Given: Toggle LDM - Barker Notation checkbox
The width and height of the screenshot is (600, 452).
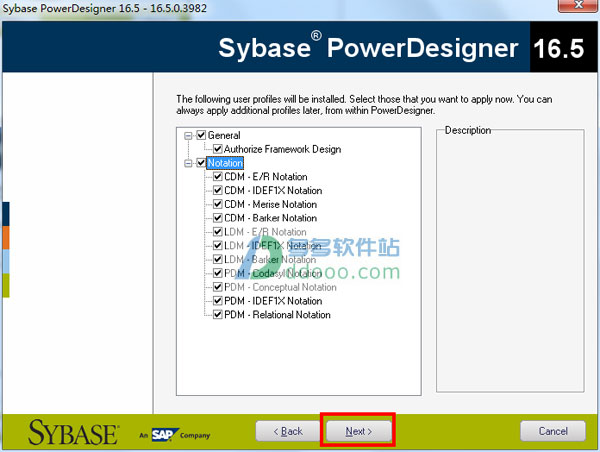Looking at the screenshot, I should pos(218,259).
